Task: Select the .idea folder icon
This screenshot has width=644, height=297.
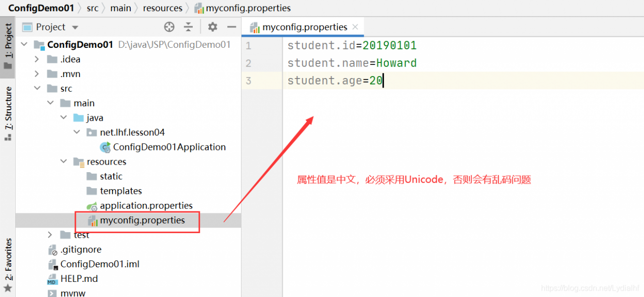Action: click(x=52, y=59)
